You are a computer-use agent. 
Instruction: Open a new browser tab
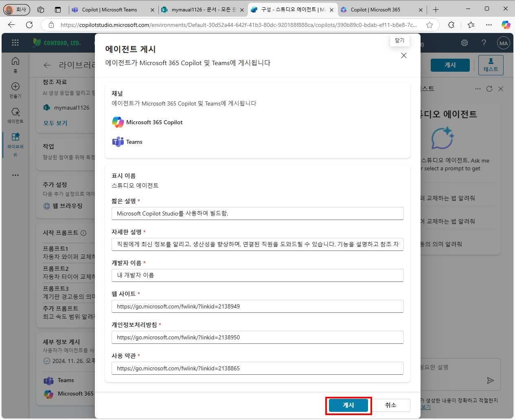pos(436,10)
